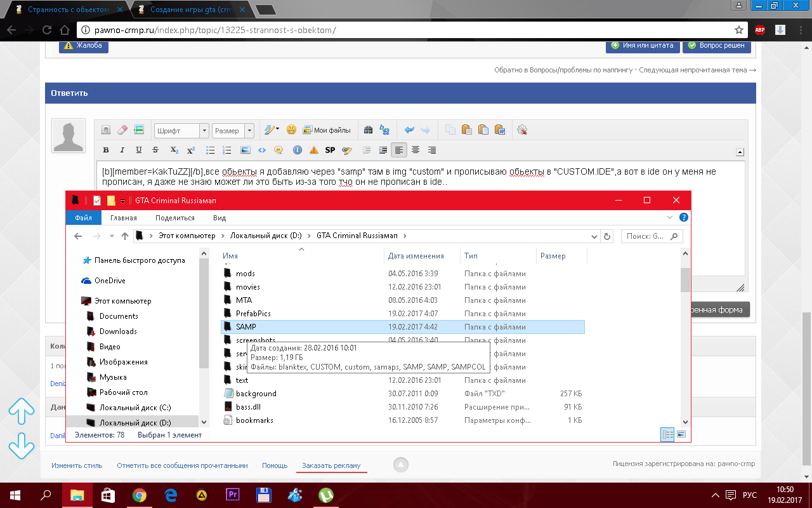This screenshot has width=812, height=508.
Task: Select Downloads in the navigation pane
Action: coord(118,331)
